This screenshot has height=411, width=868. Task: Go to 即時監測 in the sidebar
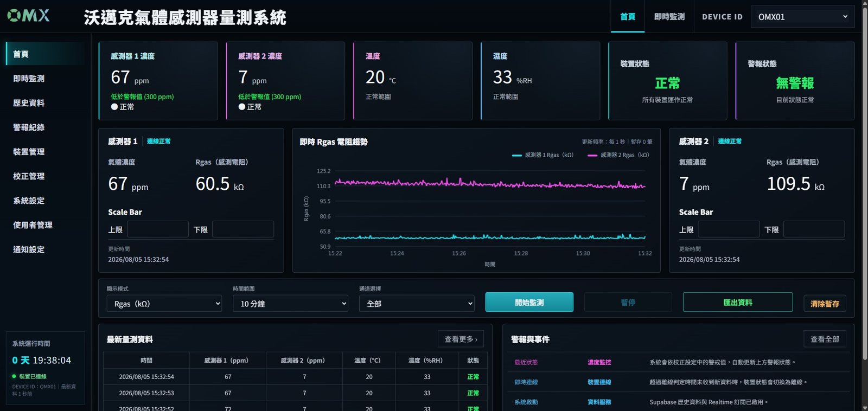pyautogui.click(x=45, y=79)
